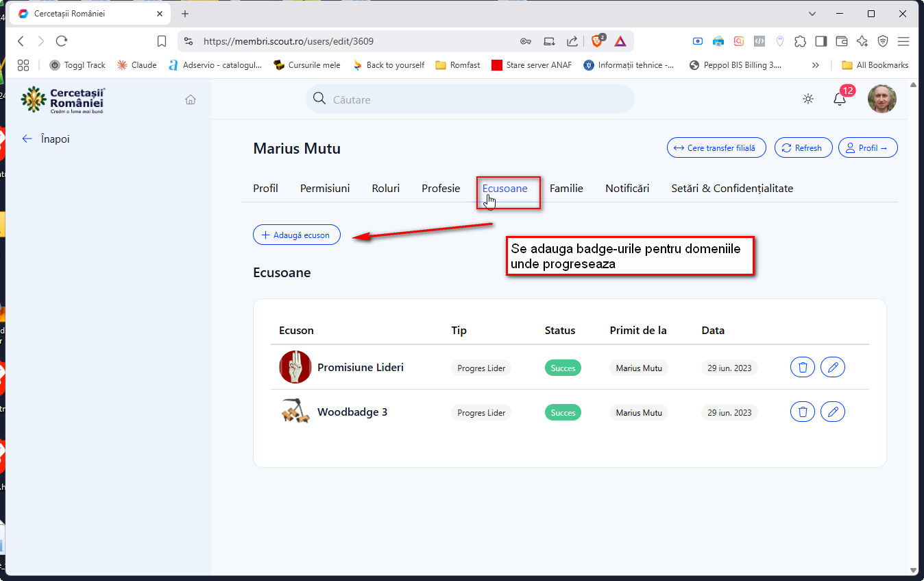Open the browser tab search dropdown
This screenshot has width=924, height=581.
[x=812, y=14]
